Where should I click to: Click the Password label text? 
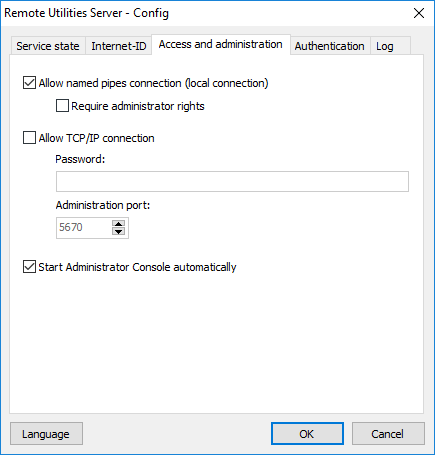[x=80, y=159]
